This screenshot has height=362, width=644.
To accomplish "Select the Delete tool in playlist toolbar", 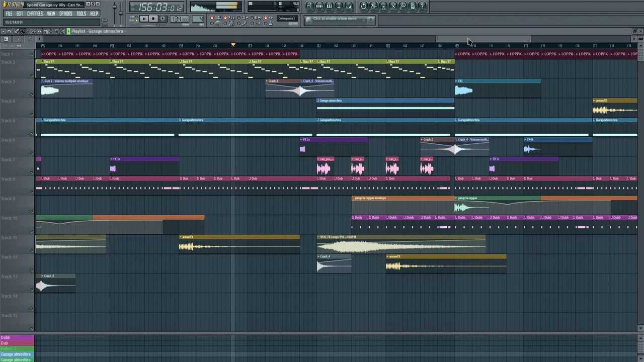I will pyautogui.click(x=28, y=31).
